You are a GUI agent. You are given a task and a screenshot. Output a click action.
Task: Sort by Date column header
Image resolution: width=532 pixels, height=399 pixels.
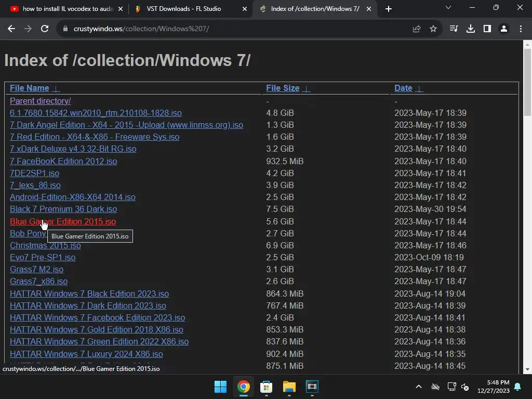pos(403,88)
